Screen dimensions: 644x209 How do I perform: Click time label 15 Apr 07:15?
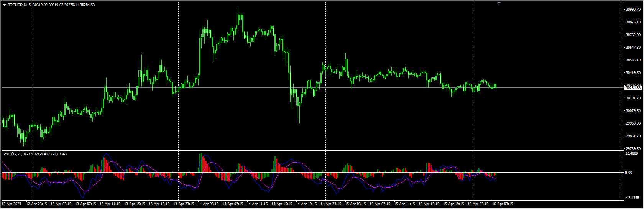[x=380, y=204]
